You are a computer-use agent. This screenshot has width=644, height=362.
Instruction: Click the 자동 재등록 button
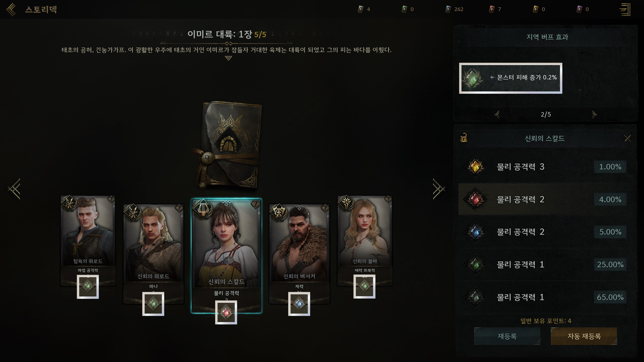coord(584,336)
